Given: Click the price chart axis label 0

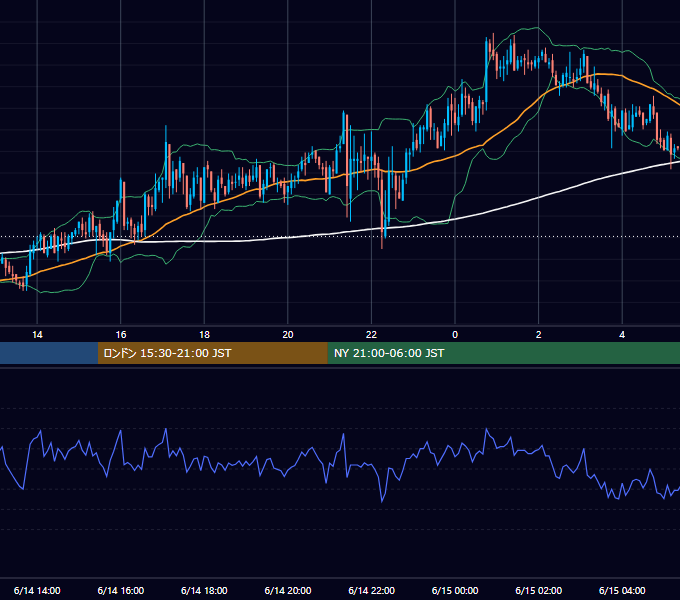Looking at the screenshot, I should coord(455,335).
